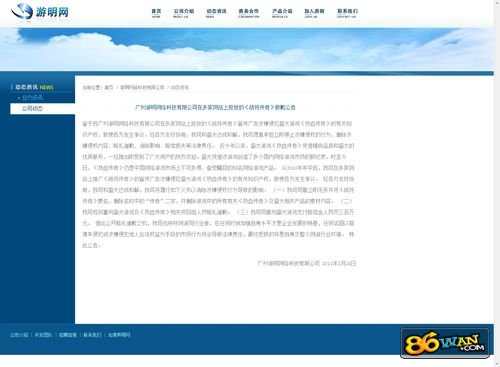Screen dimensions: 500x367
Task: Open the 公司介绍 navigation item
Action: pos(183,13)
